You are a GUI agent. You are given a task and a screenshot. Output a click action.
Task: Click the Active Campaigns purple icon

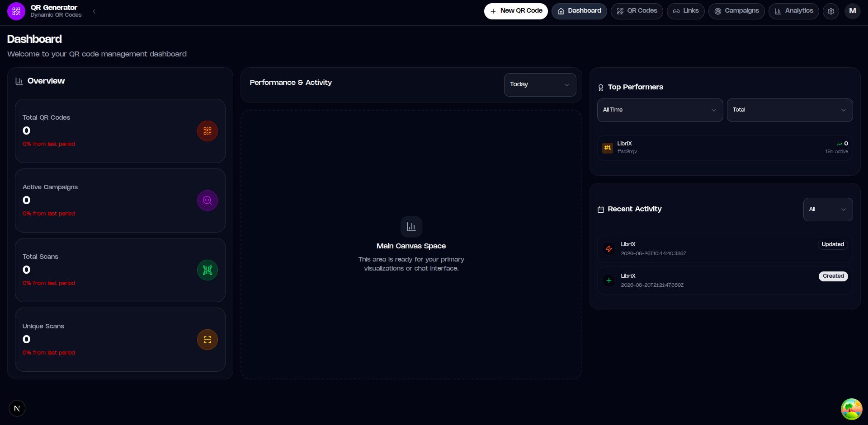(208, 201)
